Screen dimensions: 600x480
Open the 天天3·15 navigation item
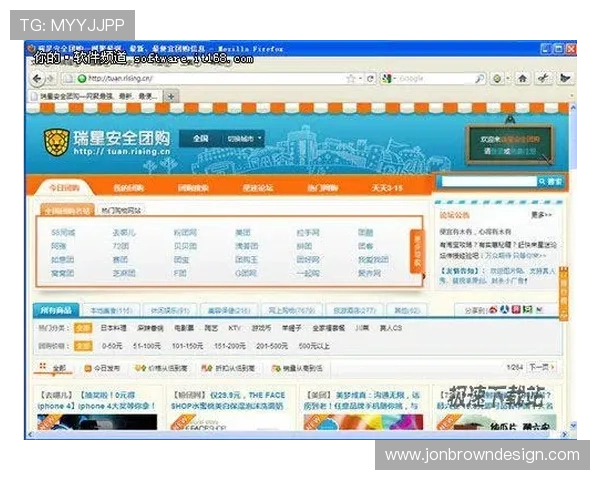pyautogui.click(x=386, y=188)
